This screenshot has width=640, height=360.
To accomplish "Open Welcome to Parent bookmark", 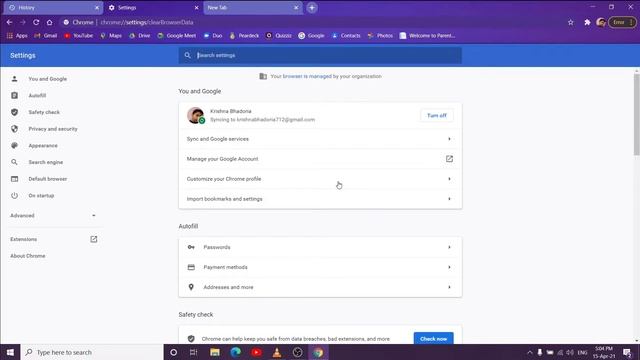I will click(427, 36).
